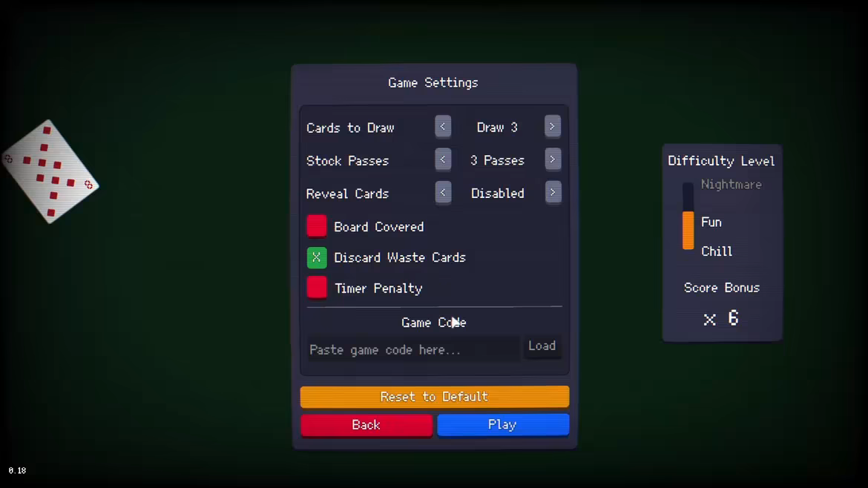Click the Difficulty Level heading
The image size is (868, 488).
point(721,161)
